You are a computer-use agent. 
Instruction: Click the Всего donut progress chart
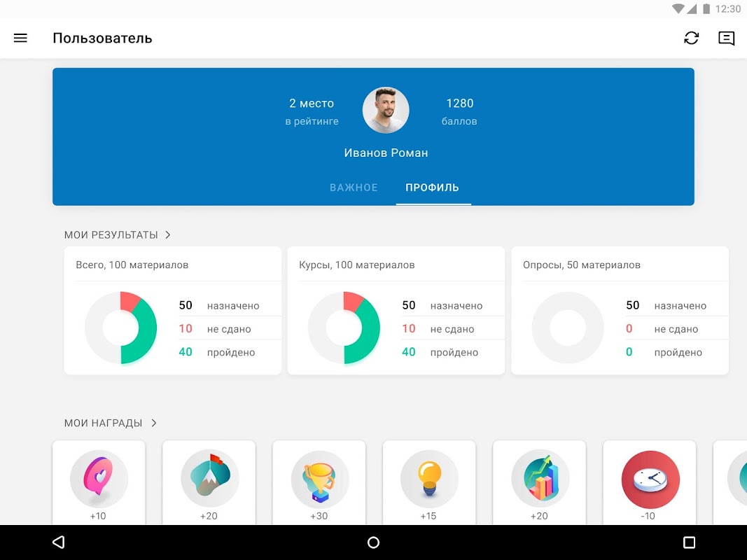click(x=120, y=328)
